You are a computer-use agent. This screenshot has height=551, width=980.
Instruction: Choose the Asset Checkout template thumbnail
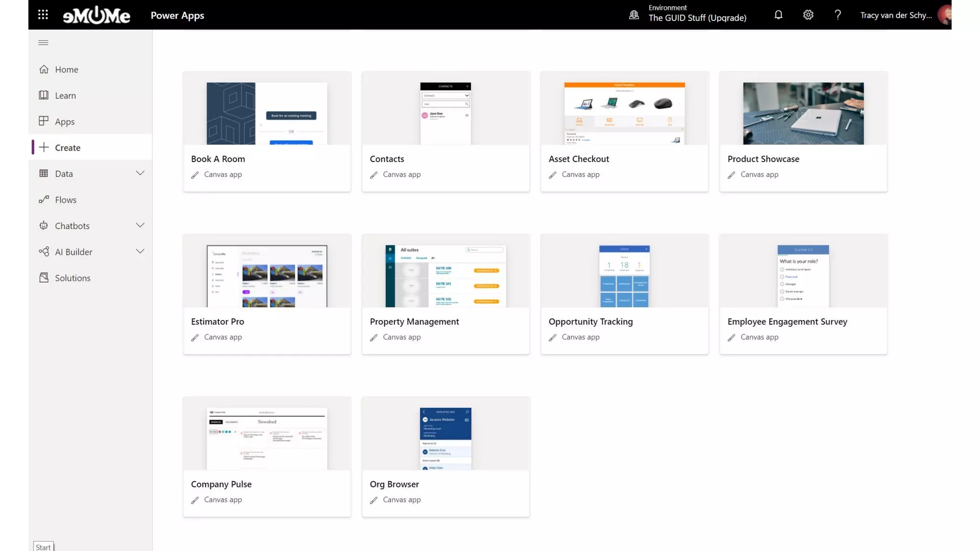pyautogui.click(x=624, y=113)
